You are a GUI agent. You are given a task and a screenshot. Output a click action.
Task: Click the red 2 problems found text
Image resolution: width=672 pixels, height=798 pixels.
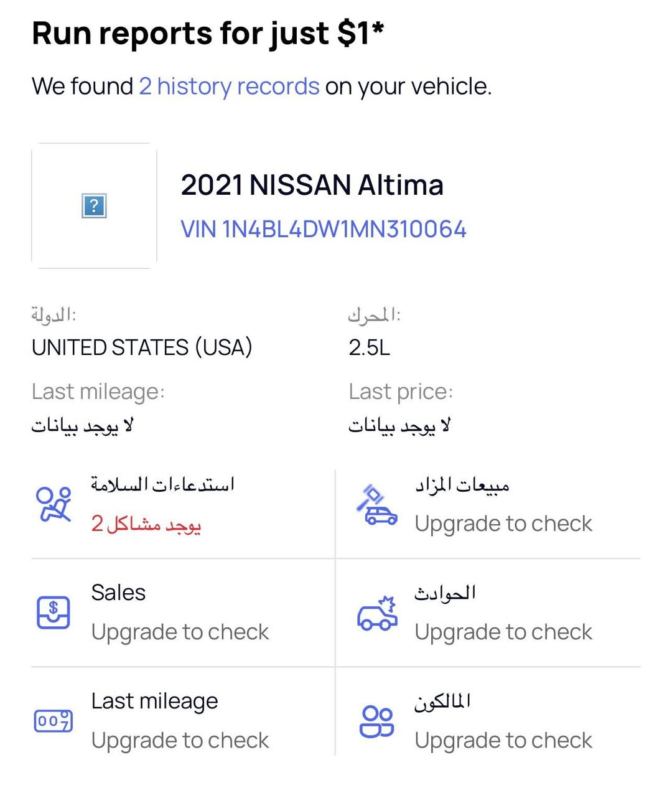point(146,524)
